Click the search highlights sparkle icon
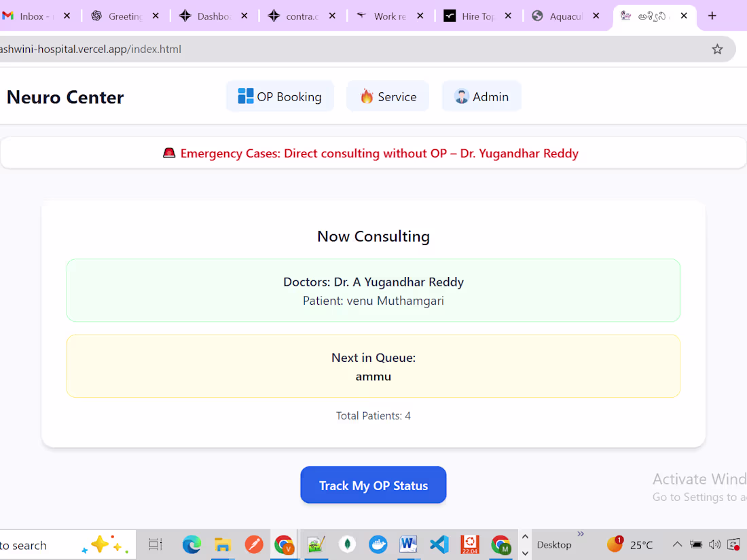 pos(105,544)
